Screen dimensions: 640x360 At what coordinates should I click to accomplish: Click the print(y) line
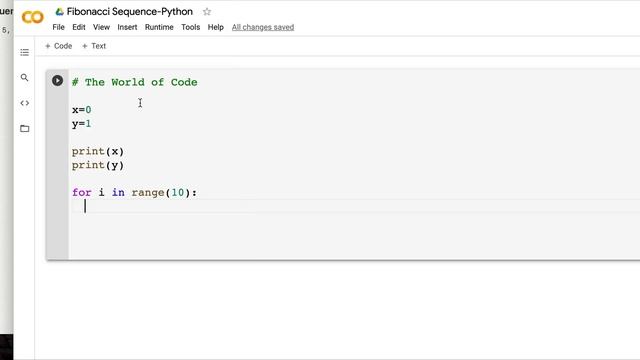click(98, 165)
